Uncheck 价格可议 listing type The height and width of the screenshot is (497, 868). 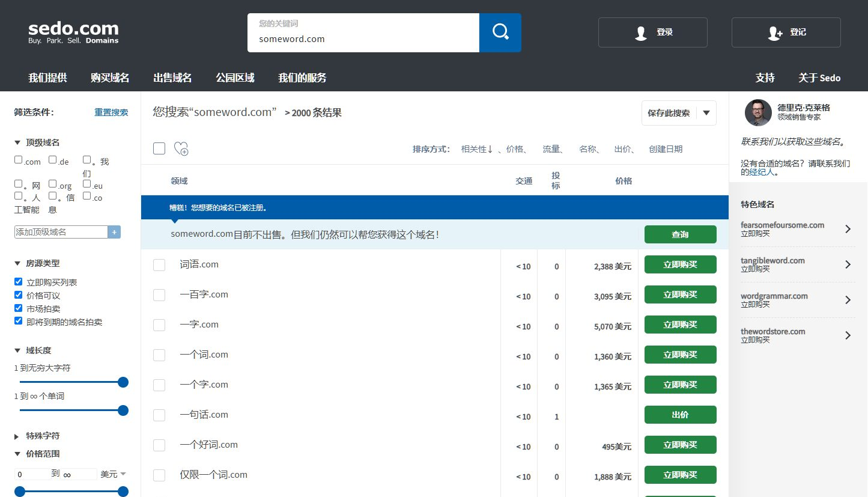coord(19,295)
